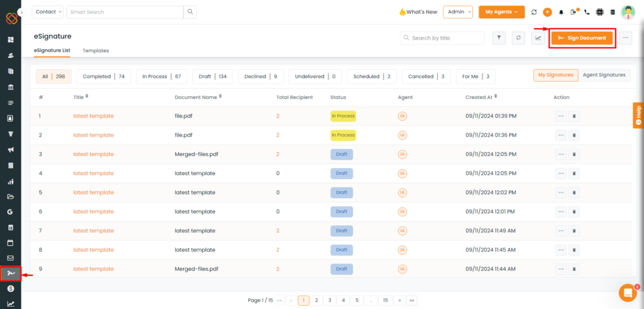Sort by the Title column header
The image size is (644, 309).
click(81, 98)
